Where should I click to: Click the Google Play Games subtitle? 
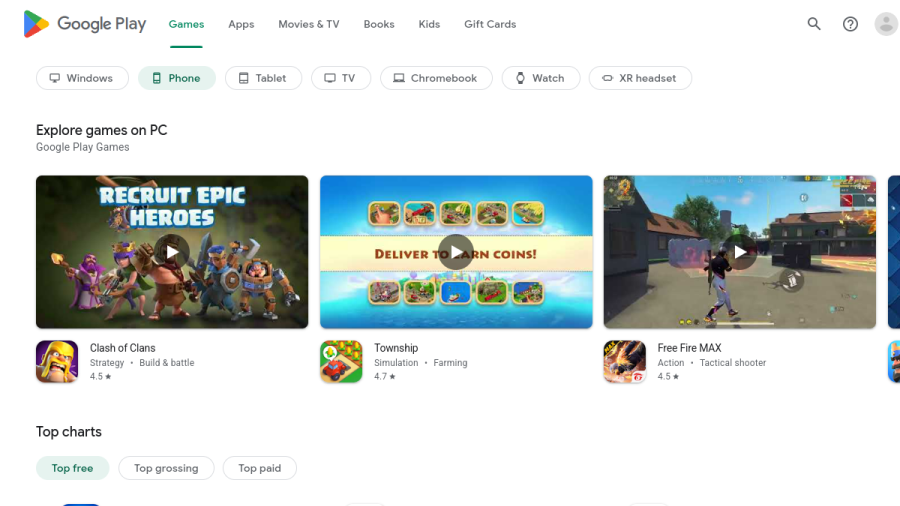83,147
